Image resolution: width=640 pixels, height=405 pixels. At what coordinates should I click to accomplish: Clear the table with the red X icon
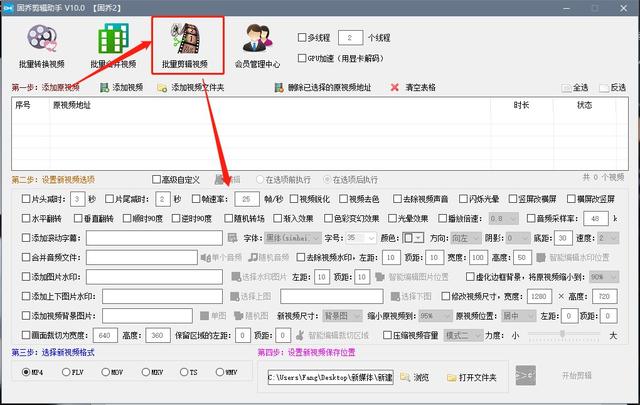396,88
